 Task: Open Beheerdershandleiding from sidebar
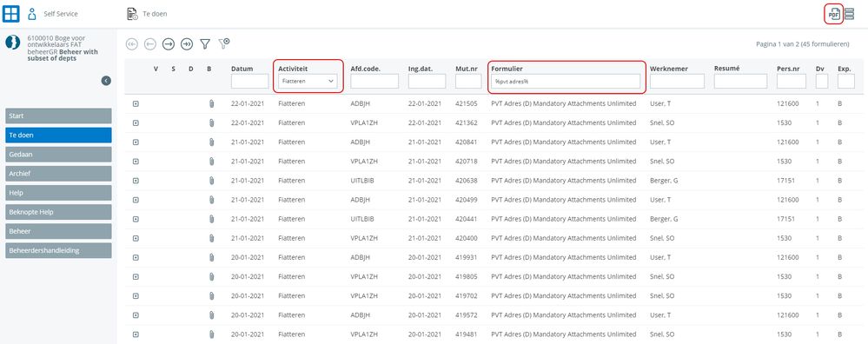pos(59,250)
